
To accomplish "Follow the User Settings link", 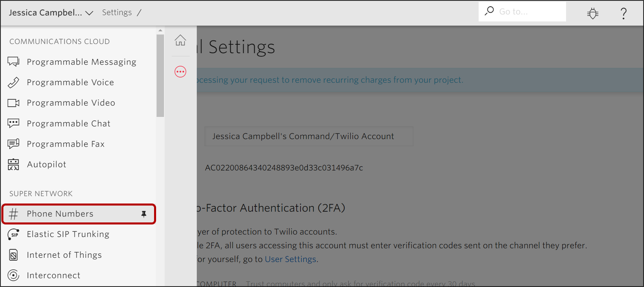I will click(290, 259).
